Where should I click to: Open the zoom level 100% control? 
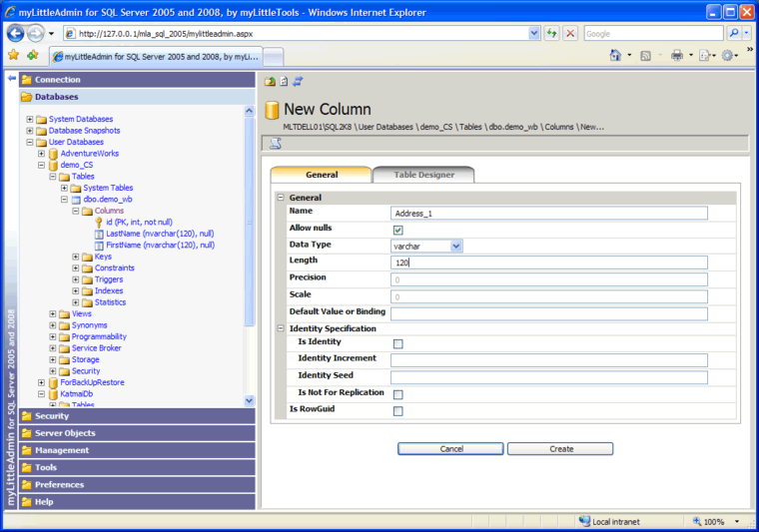(716, 521)
